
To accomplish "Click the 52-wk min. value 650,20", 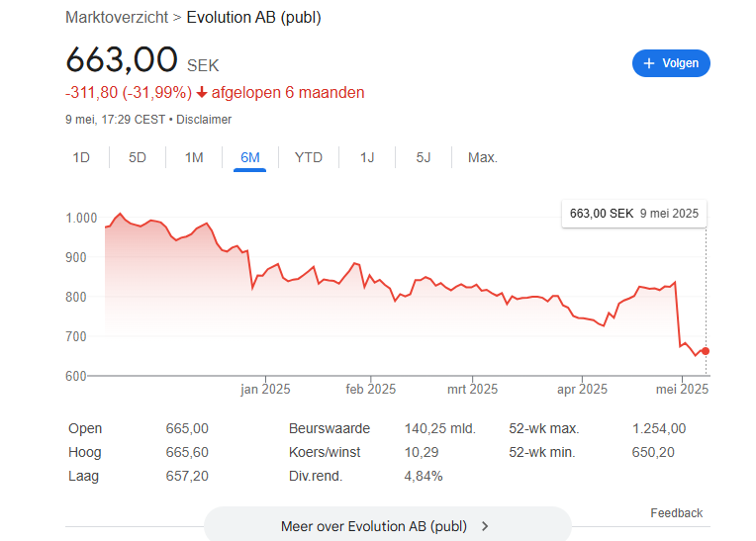I will [653, 452].
